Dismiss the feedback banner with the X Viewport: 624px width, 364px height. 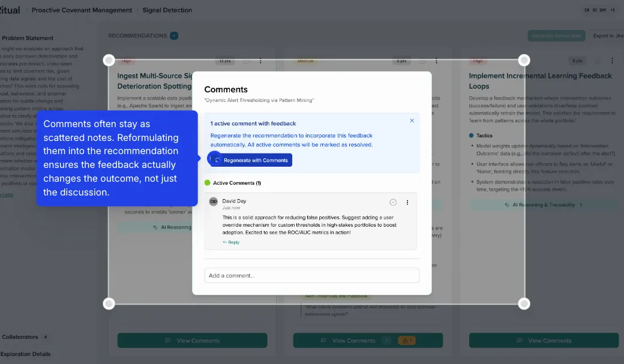coord(412,120)
